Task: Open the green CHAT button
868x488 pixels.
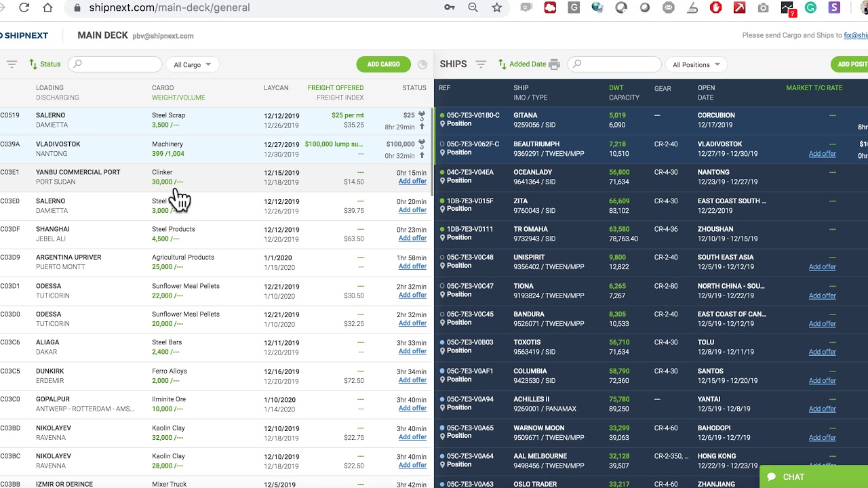Action: click(814, 477)
